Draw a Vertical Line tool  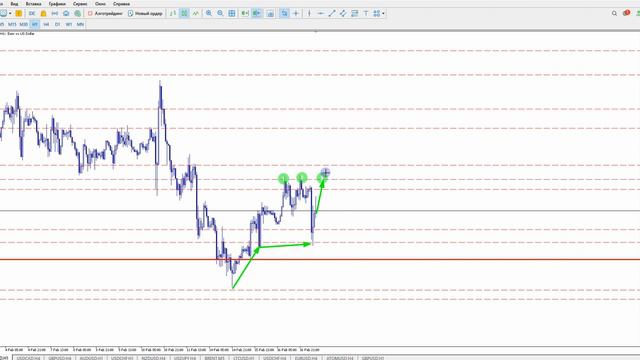pos(309,13)
